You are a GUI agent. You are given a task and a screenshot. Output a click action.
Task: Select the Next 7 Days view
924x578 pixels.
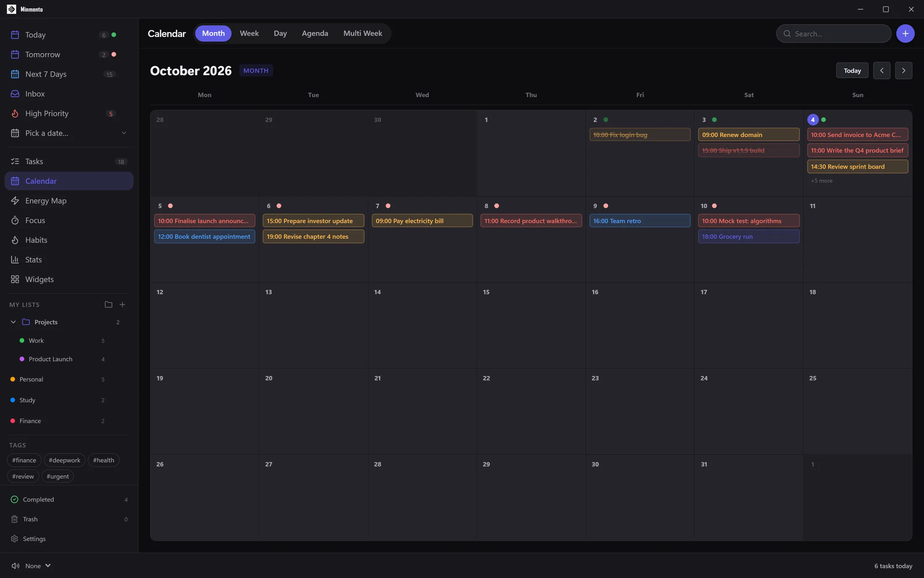click(69, 74)
